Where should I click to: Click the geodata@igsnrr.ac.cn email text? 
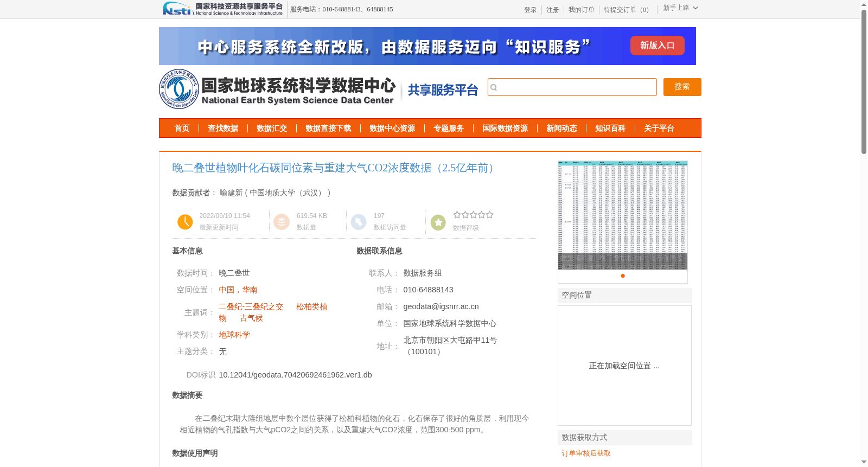[x=441, y=306]
